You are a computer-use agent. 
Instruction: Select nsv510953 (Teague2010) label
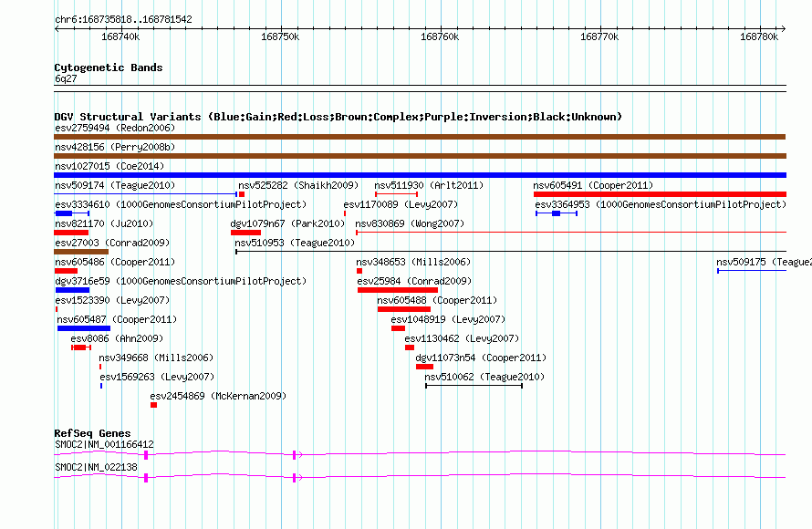point(295,243)
